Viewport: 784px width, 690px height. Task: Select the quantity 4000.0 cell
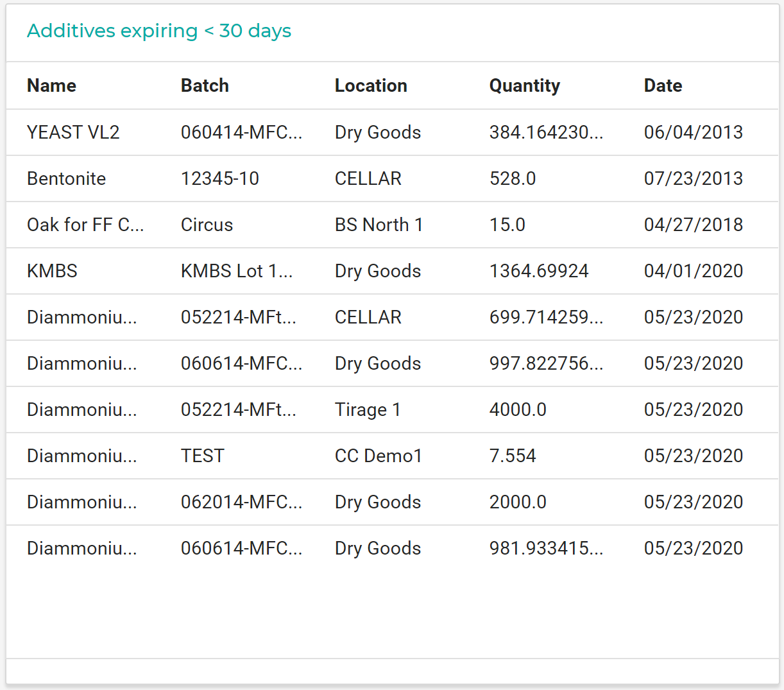(x=518, y=410)
